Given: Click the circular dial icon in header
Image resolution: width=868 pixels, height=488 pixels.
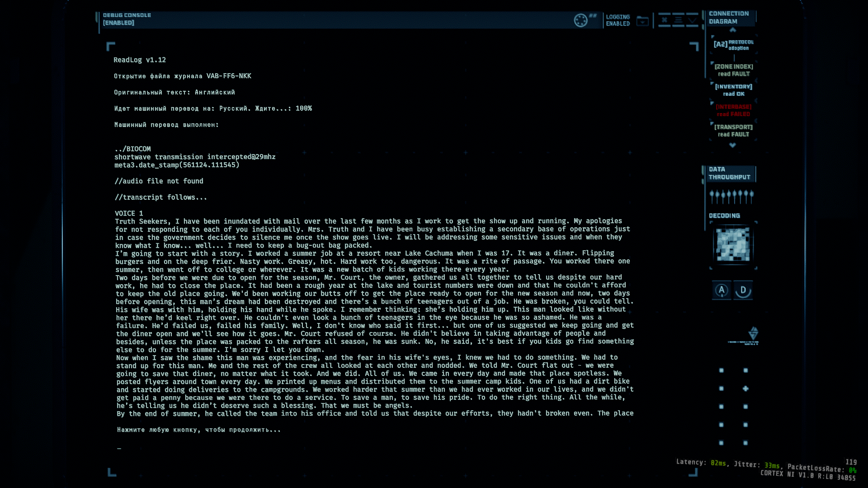Looking at the screenshot, I should pos(580,20).
